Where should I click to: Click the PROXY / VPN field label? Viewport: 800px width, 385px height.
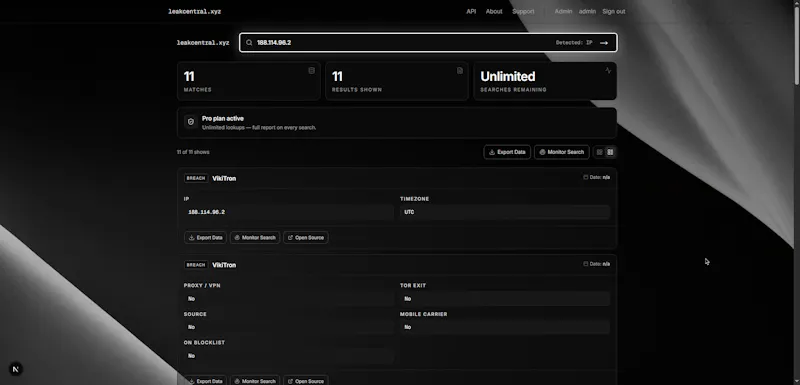click(x=202, y=286)
